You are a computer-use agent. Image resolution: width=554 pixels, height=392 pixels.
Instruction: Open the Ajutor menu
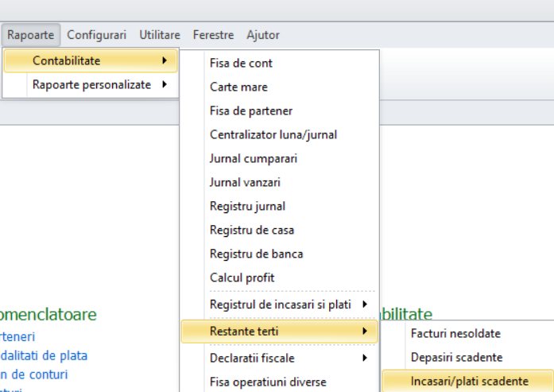(263, 35)
